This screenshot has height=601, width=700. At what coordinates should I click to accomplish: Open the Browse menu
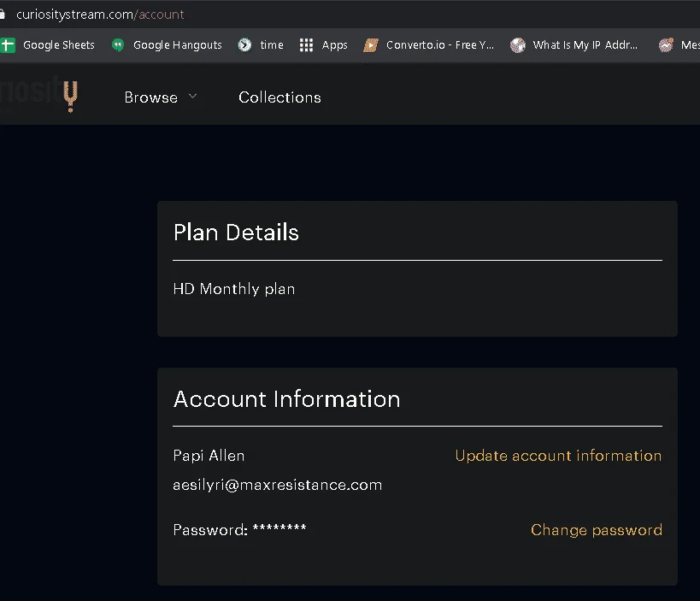click(x=151, y=97)
